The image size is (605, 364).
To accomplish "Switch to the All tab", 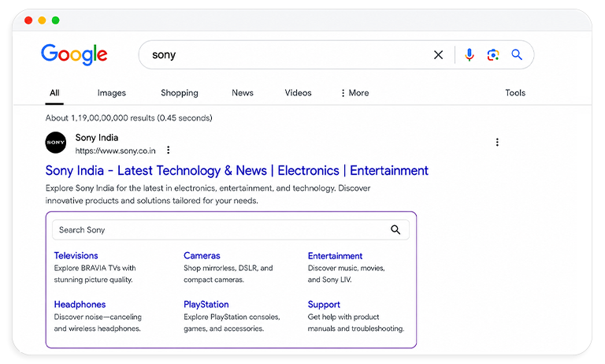I will point(54,93).
